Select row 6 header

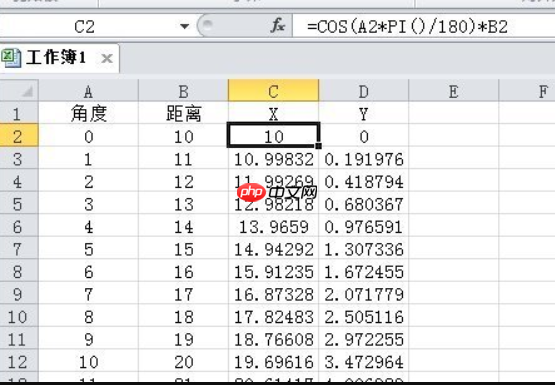(x=19, y=226)
